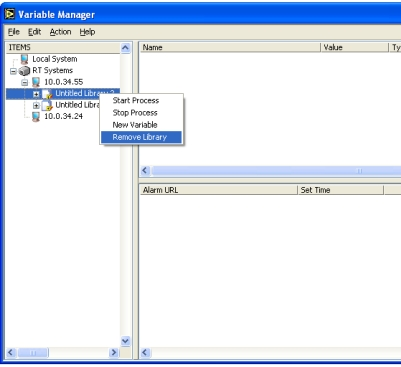Click the variable list horizontal scrollbar thumb
This screenshot has height=367, width=401.
(276, 171)
